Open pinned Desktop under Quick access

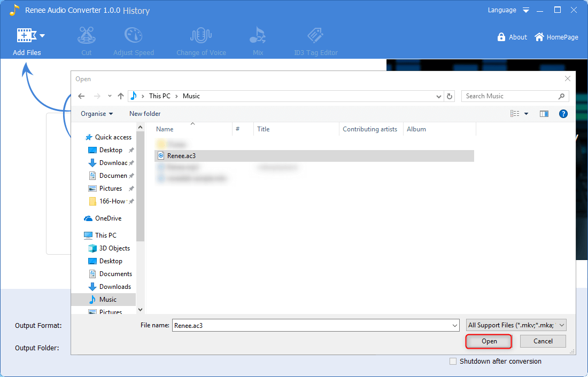pos(111,150)
